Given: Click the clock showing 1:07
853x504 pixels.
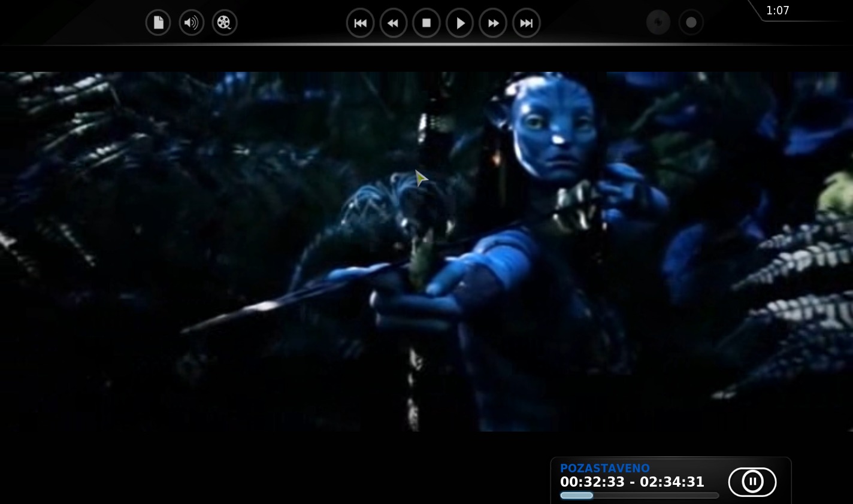Looking at the screenshot, I should coord(778,10).
